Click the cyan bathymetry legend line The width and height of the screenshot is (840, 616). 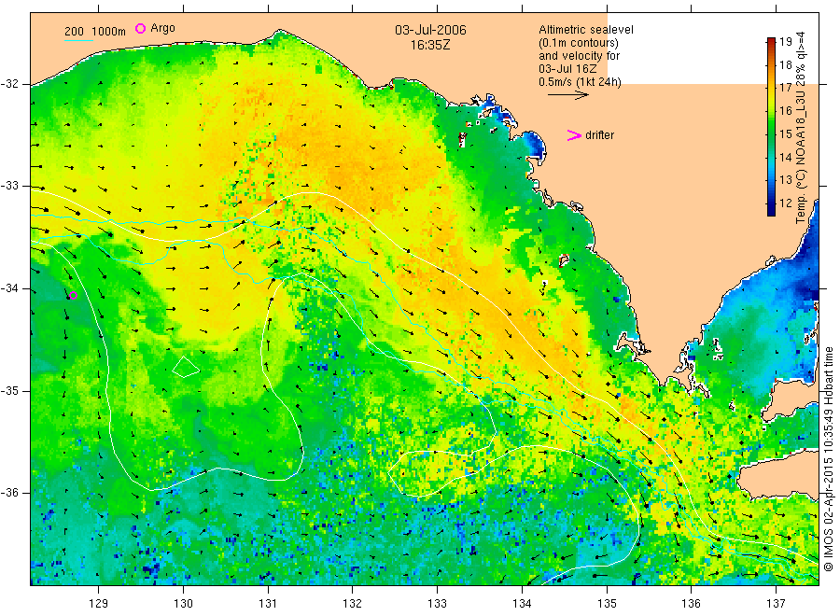(78, 40)
